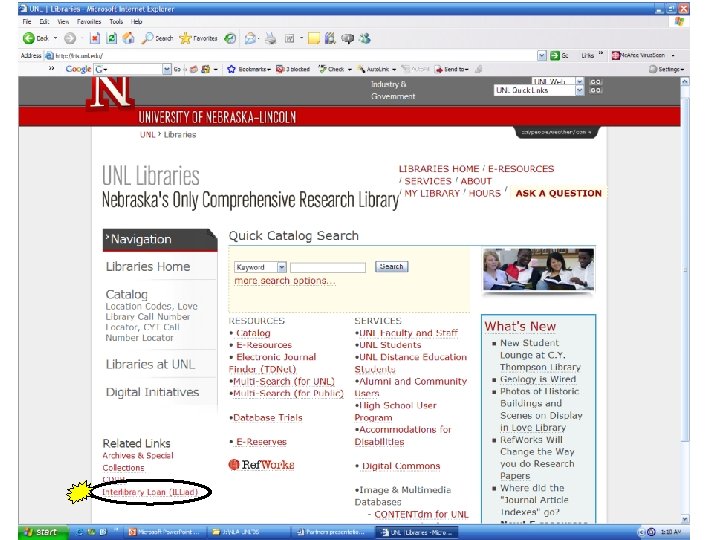Click the spell Check icon in Google toolbar
The image size is (720, 540).
[323, 69]
